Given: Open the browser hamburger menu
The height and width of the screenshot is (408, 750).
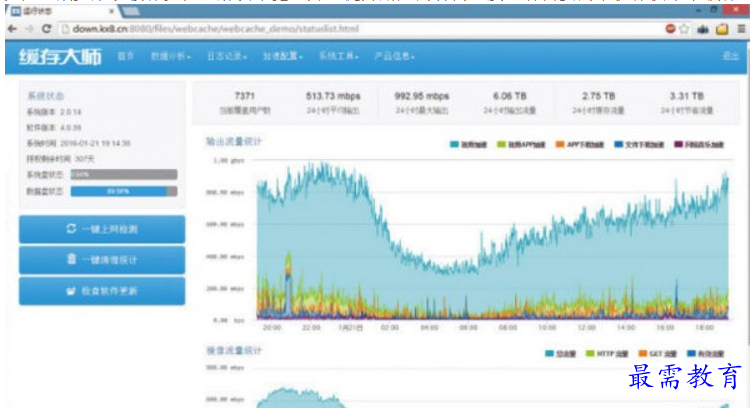Looking at the screenshot, I should point(741,29).
